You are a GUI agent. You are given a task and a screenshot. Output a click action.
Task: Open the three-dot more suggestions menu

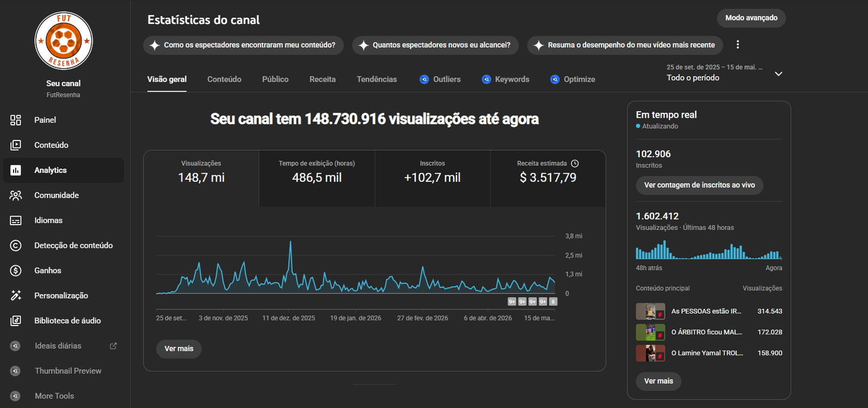737,44
